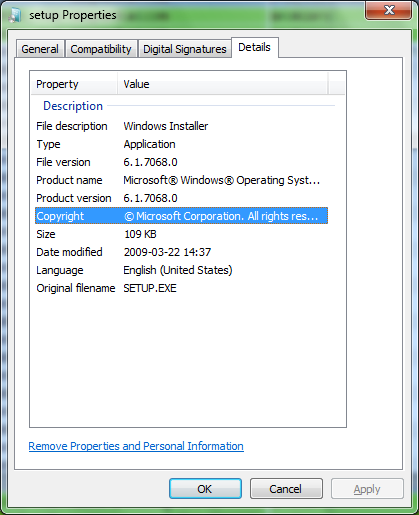Screen dimensions: 419x515
Task: Select the Date modified row
Action: point(181,252)
